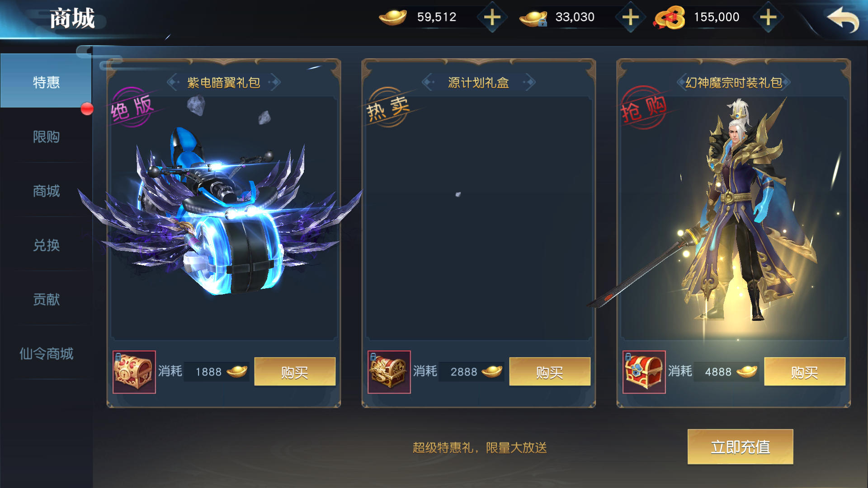Open the 源计划礼盒 treasure chest icon
Image resolution: width=868 pixels, height=488 pixels.
[x=389, y=372]
